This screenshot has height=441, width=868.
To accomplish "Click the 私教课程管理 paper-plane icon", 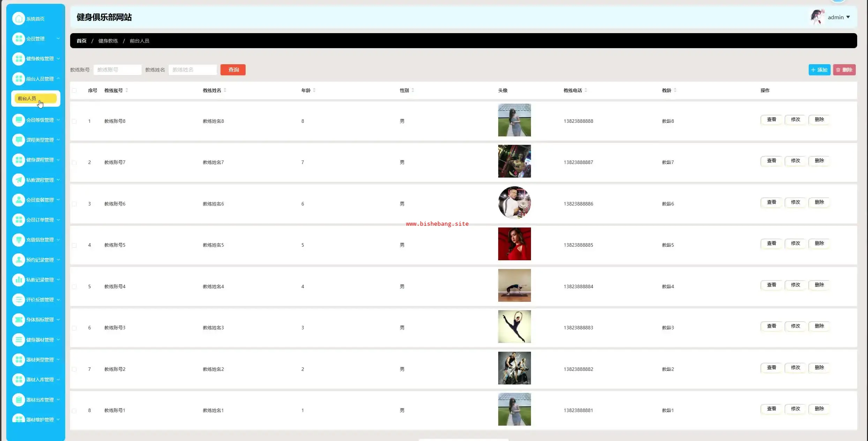I will point(18,180).
